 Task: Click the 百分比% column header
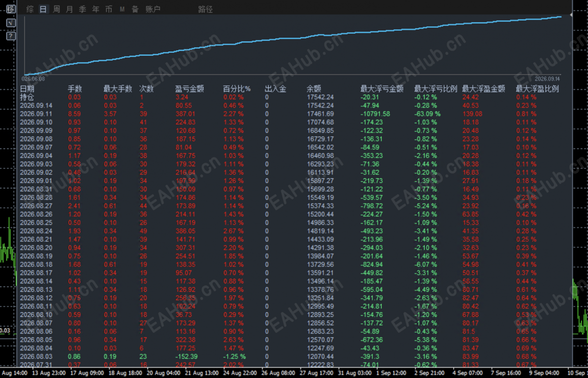237,89
